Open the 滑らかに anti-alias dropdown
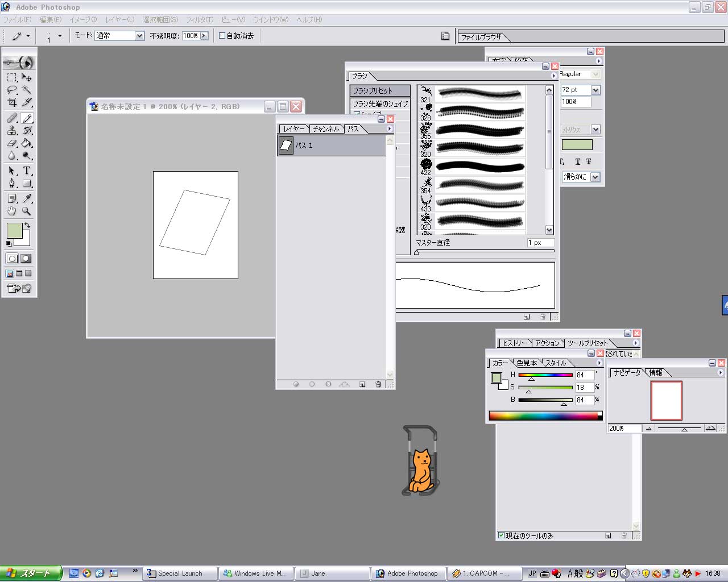Viewport: 728px width, 582px height. click(595, 177)
